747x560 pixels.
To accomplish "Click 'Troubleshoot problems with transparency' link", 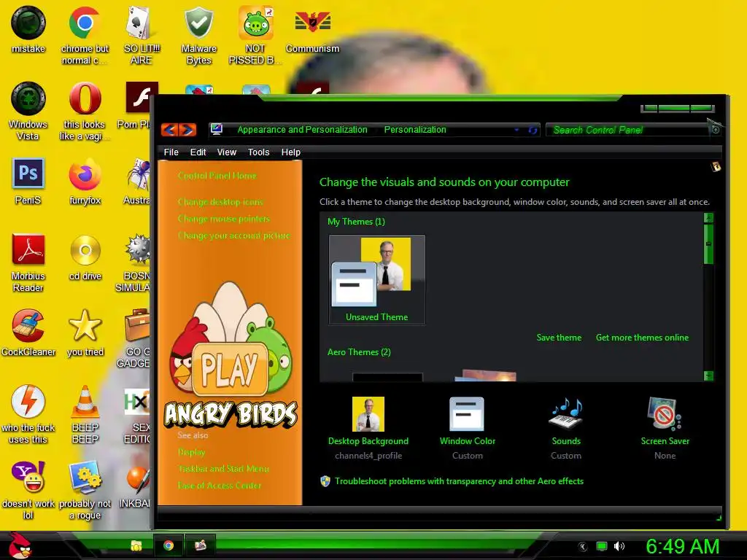I will pyautogui.click(x=459, y=481).
